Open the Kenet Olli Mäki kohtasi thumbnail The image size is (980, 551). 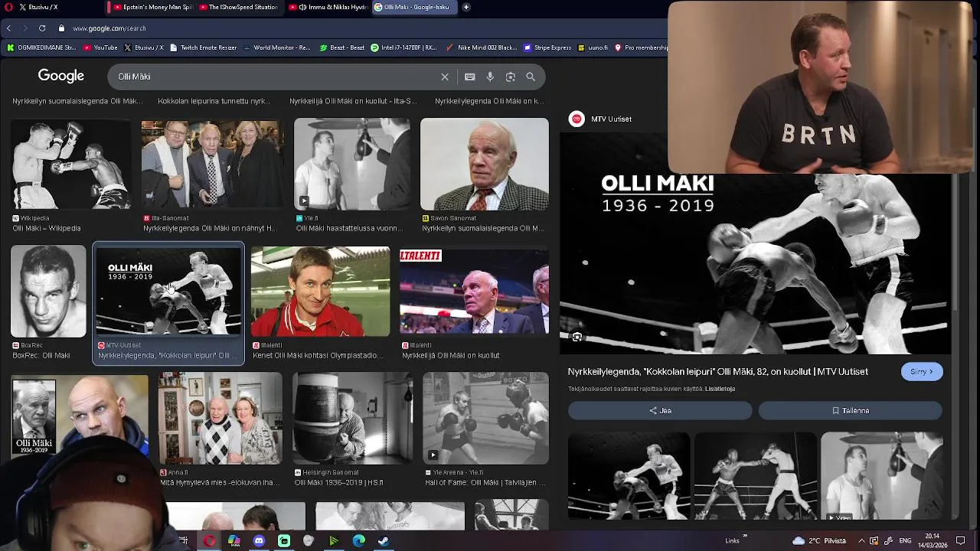(320, 291)
